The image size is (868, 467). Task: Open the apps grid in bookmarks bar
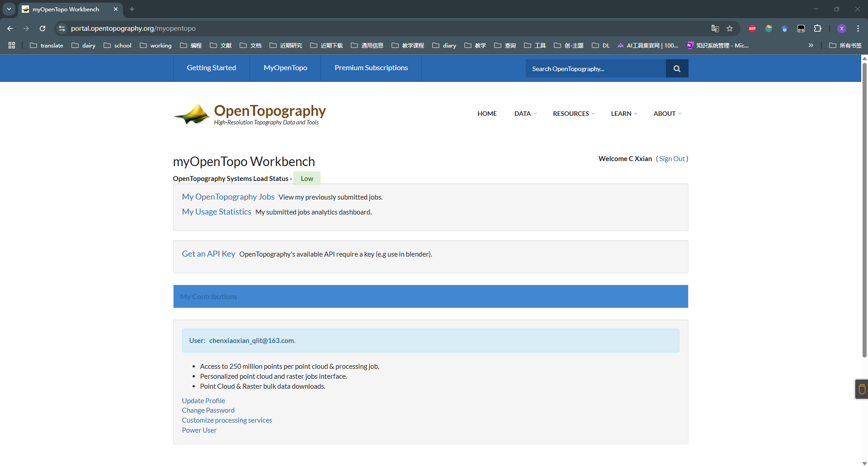pyautogui.click(x=12, y=45)
